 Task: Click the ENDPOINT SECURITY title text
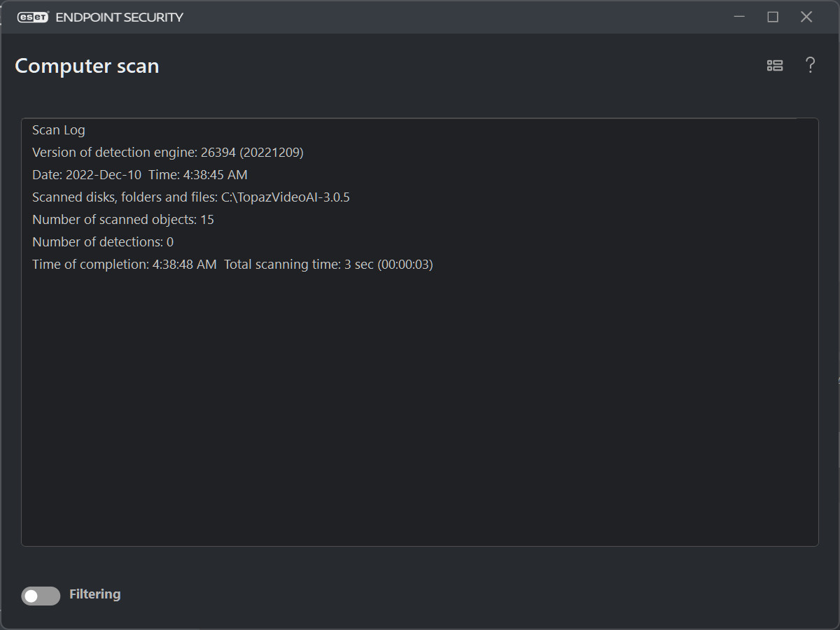[119, 17]
